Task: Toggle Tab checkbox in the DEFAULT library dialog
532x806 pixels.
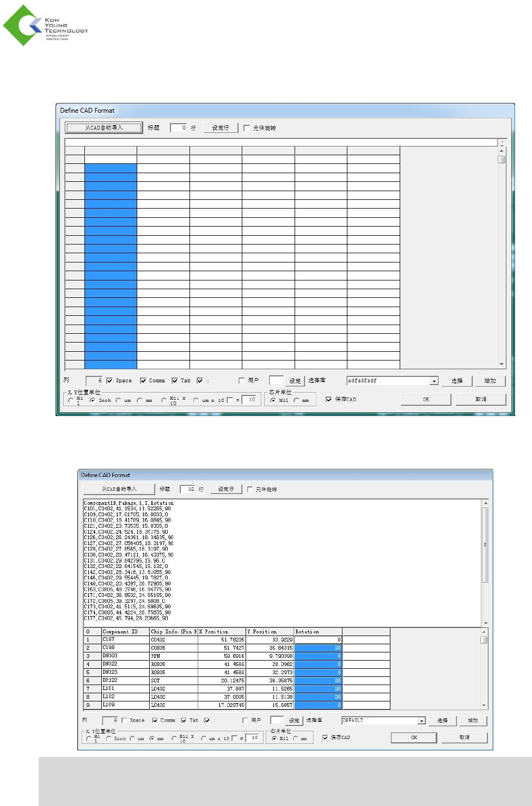Action: point(184,720)
